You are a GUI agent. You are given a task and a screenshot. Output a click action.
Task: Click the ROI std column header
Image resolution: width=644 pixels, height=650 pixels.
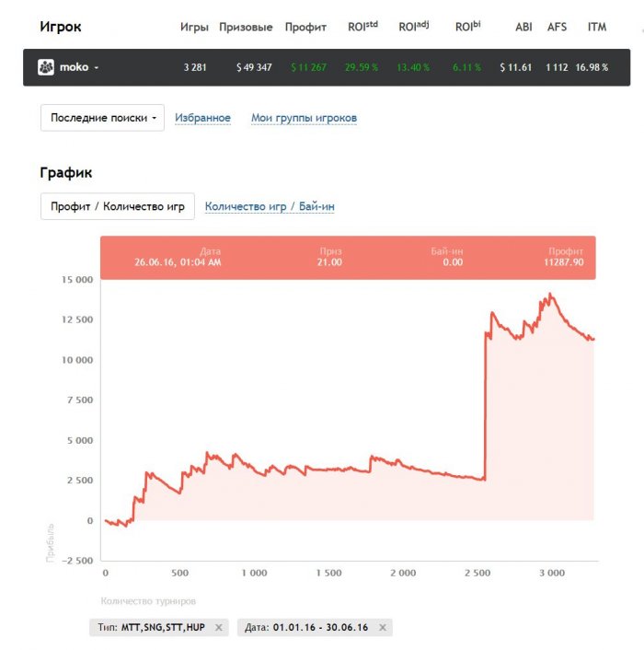point(361,27)
